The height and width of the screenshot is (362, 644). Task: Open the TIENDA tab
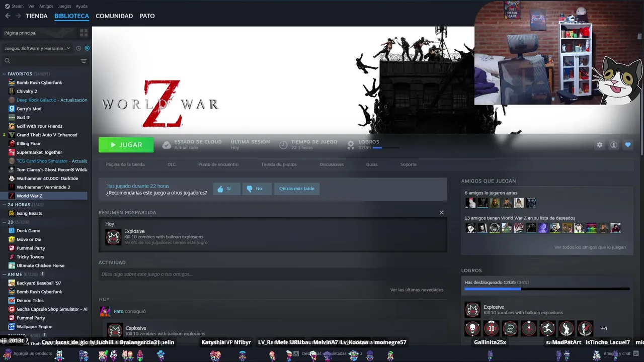tap(37, 16)
